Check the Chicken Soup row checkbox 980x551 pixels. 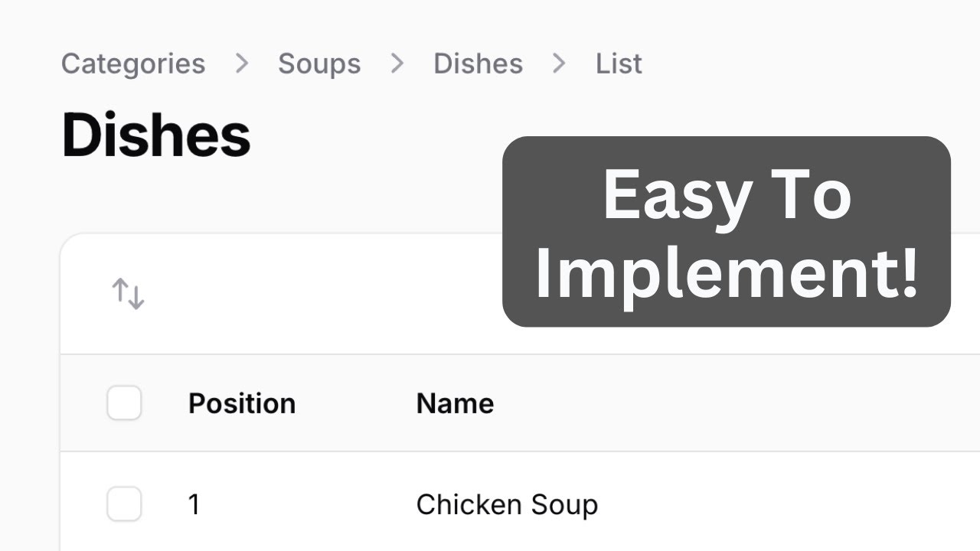[x=124, y=504]
